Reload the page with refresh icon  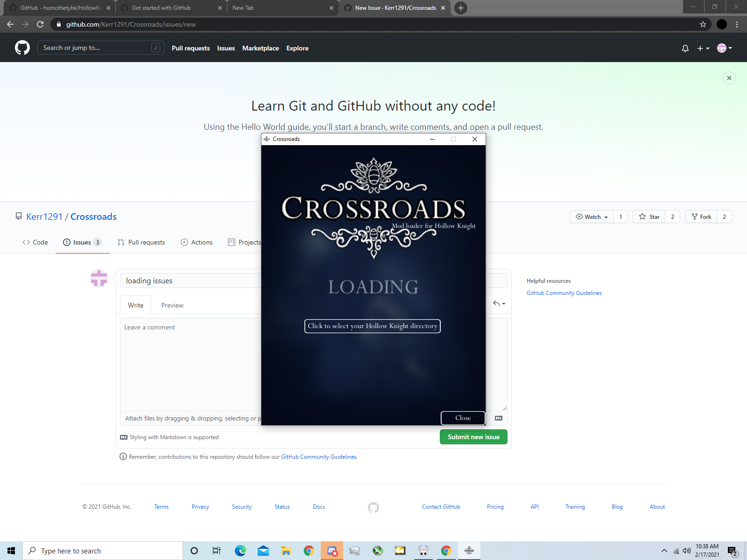(40, 24)
